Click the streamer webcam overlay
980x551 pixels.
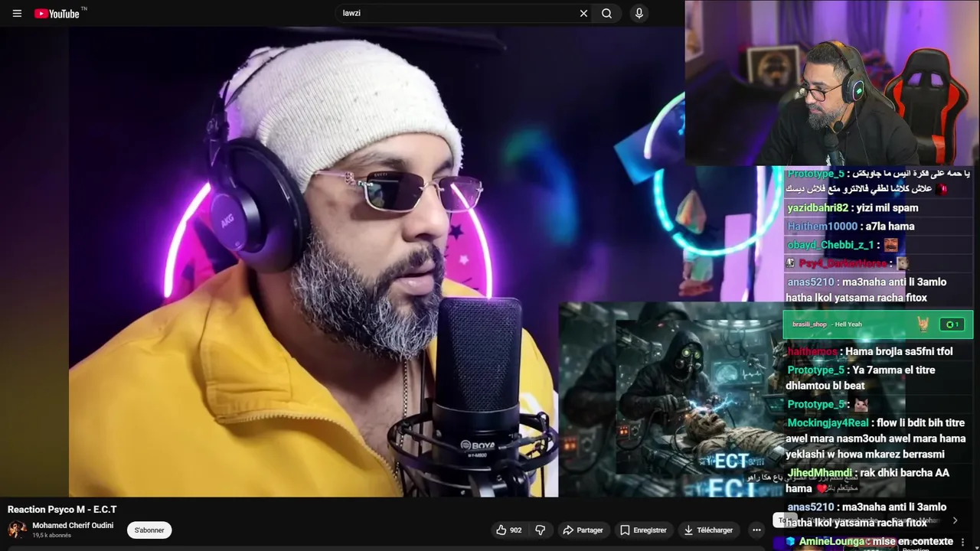point(832,83)
